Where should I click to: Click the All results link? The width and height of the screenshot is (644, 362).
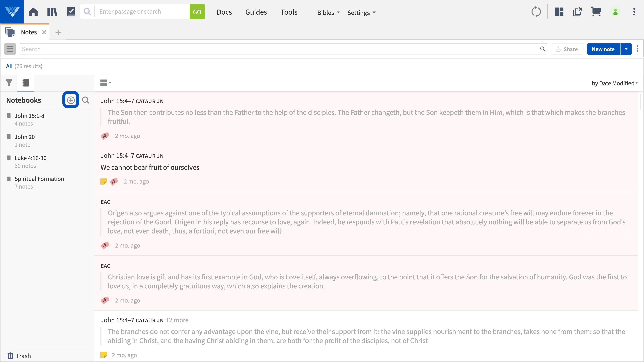pyautogui.click(x=9, y=66)
